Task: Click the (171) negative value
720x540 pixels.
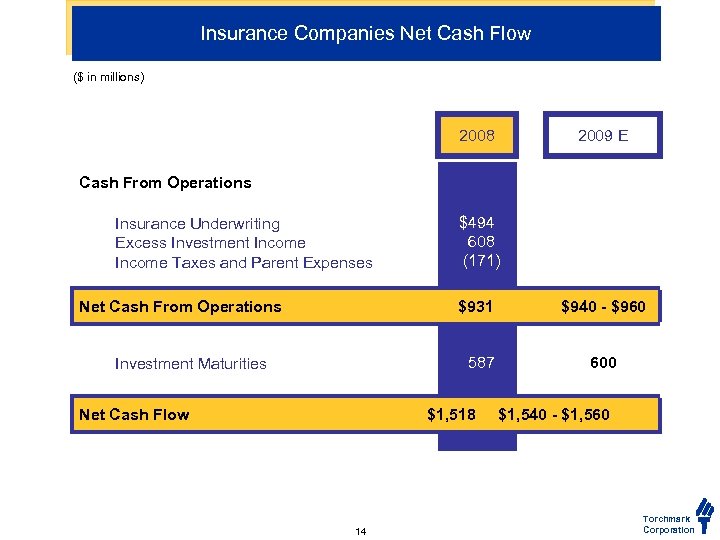Action: pyautogui.click(x=481, y=262)
